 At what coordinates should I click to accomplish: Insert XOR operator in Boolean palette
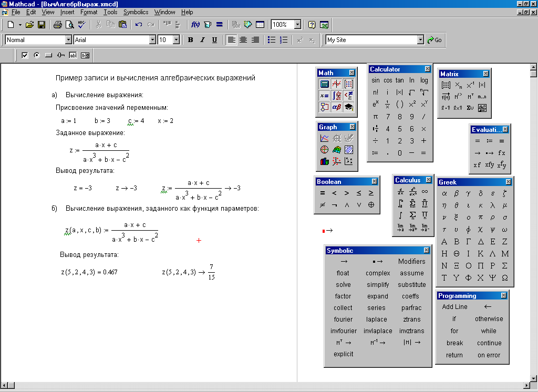(x=371, y=205)
